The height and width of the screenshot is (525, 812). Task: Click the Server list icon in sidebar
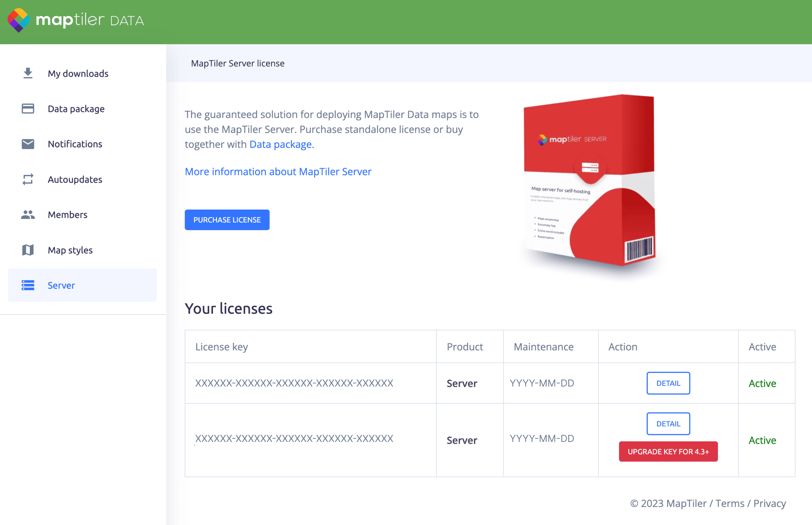pos(28,285)
